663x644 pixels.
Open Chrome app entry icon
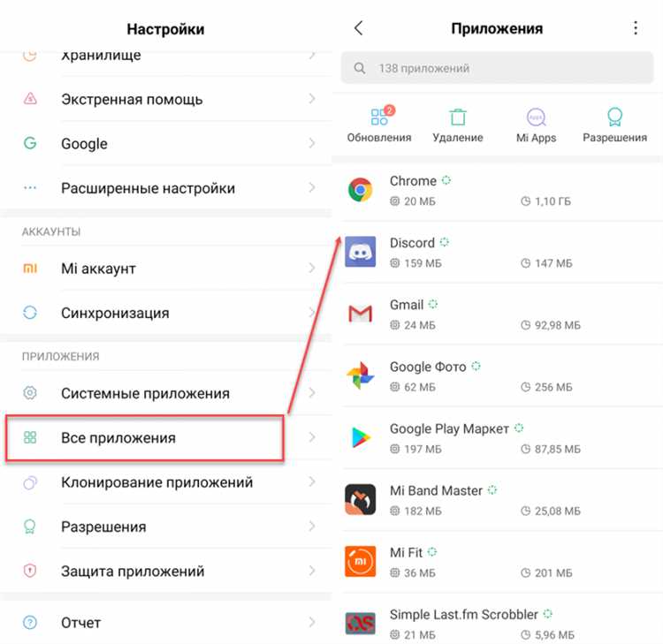click(x=361, y=190)
